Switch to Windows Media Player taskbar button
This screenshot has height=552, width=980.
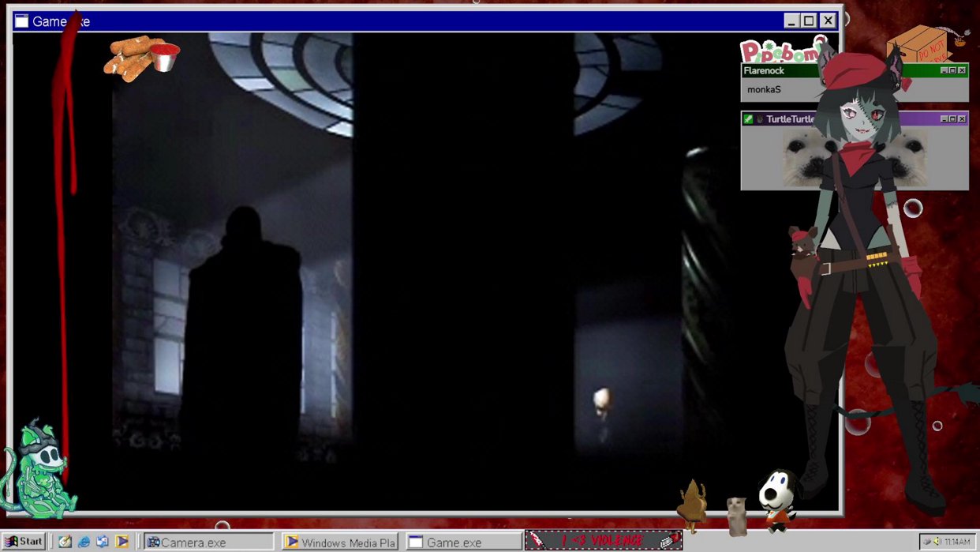(x=340, y=543)
